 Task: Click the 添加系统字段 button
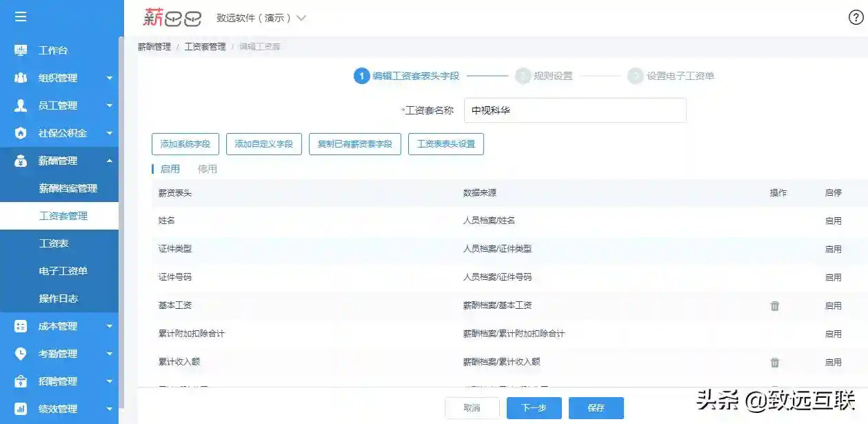185,144
